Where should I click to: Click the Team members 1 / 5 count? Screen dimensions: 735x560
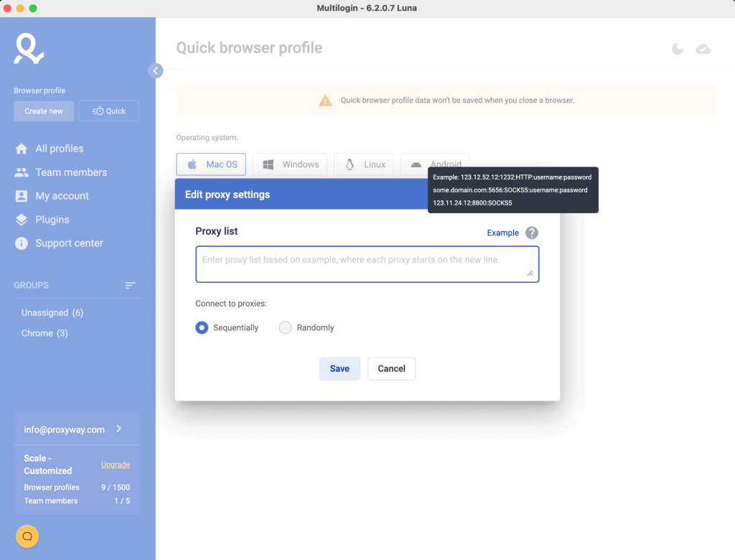(77, 501)
